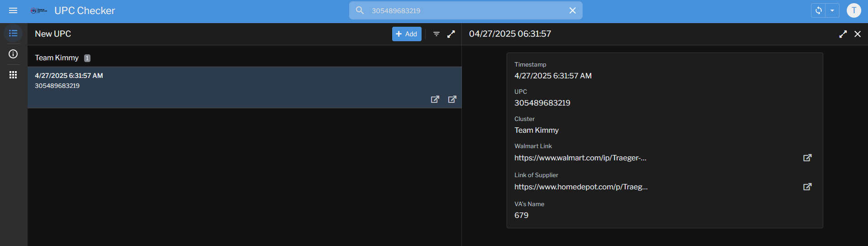Click the search magnifier icon
Viewport: 868px width, 246px height.
[x=360, y=10]
